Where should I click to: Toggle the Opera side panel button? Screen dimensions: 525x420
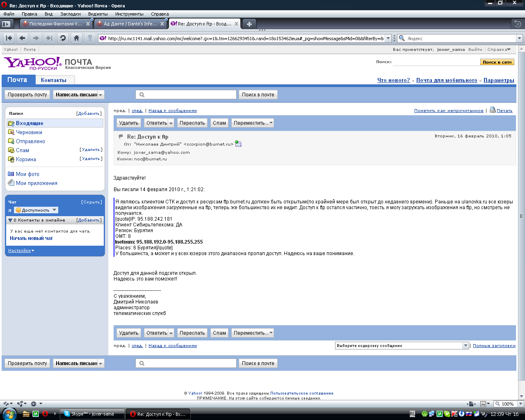pos(6,24)
